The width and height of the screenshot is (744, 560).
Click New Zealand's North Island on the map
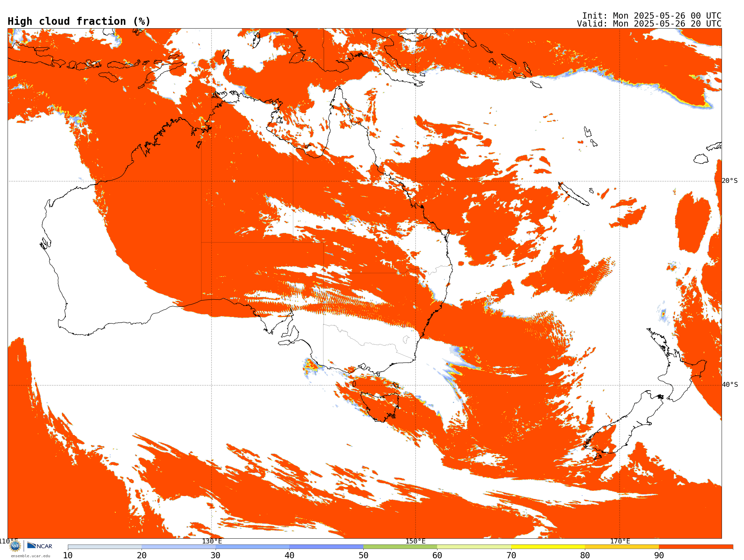[x=677, y=365]
